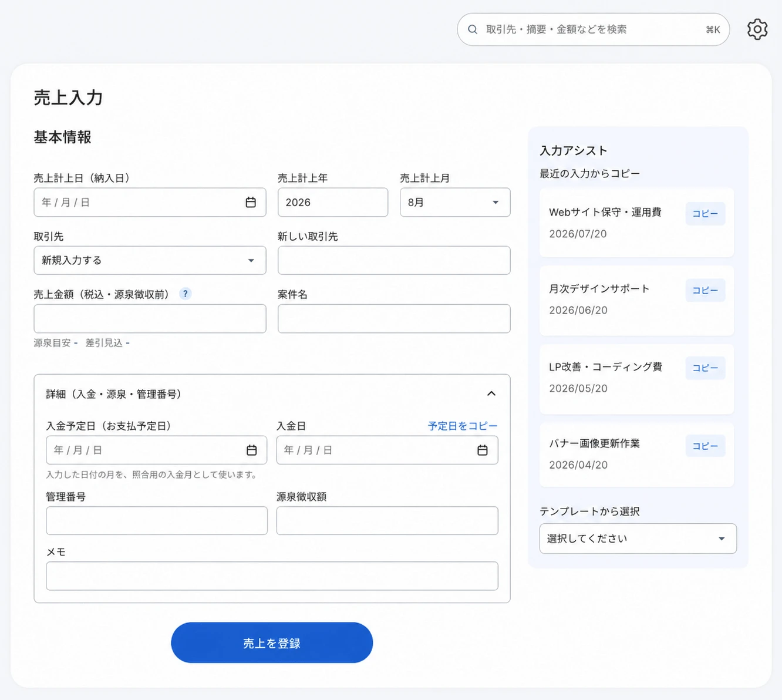Click the help icon beside 売上金額
Screen dimensions: 782x700
pos(185,294)
